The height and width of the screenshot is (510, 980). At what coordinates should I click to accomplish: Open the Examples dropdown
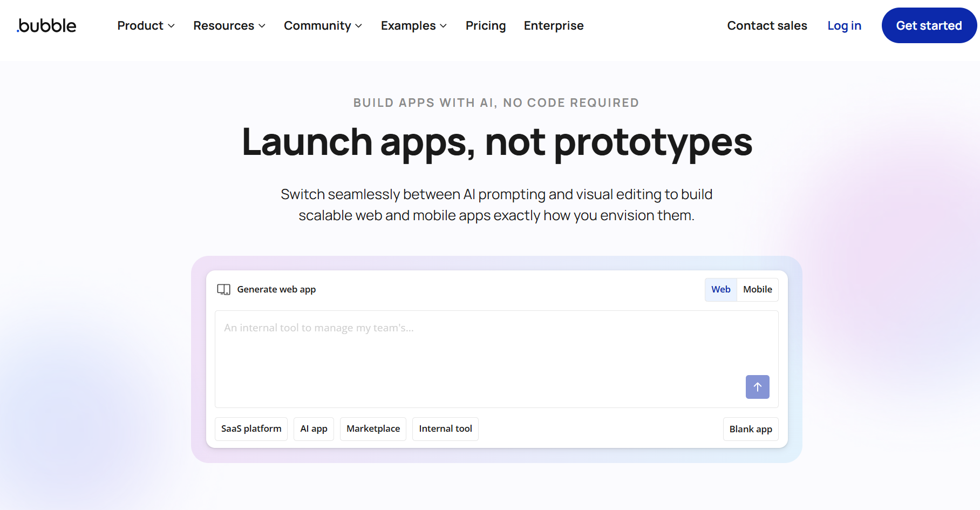[414, 25]
